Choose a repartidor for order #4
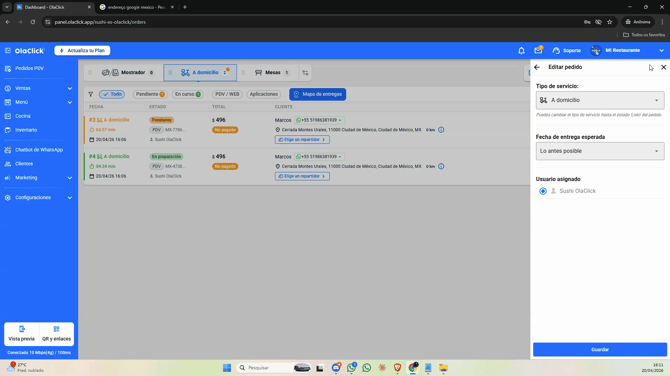The height and width of the screenshot is (376, 670). tap(302, 176)
